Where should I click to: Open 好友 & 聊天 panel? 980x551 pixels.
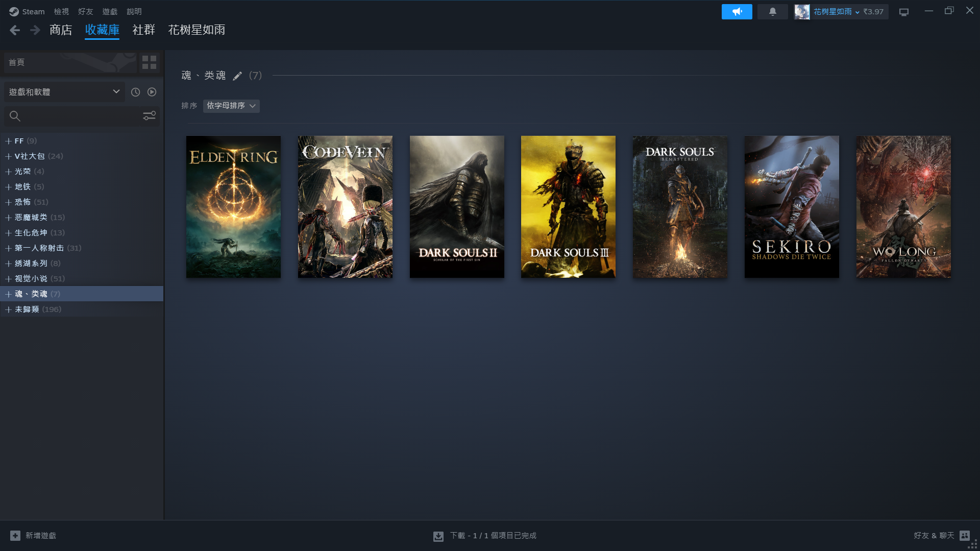click(934, 536)
